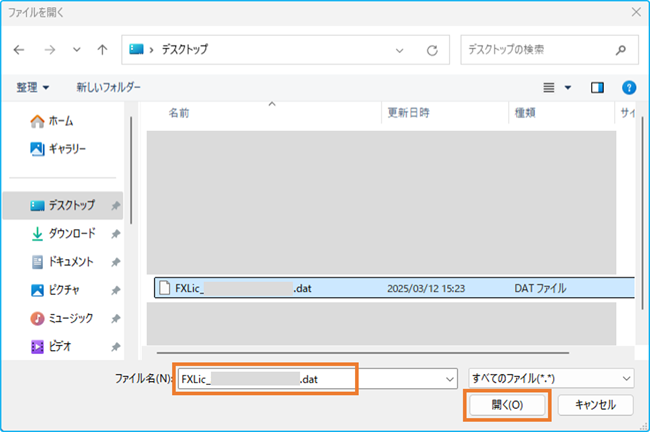Click pin icon beside ピクチャ

(x=116, y=290)
